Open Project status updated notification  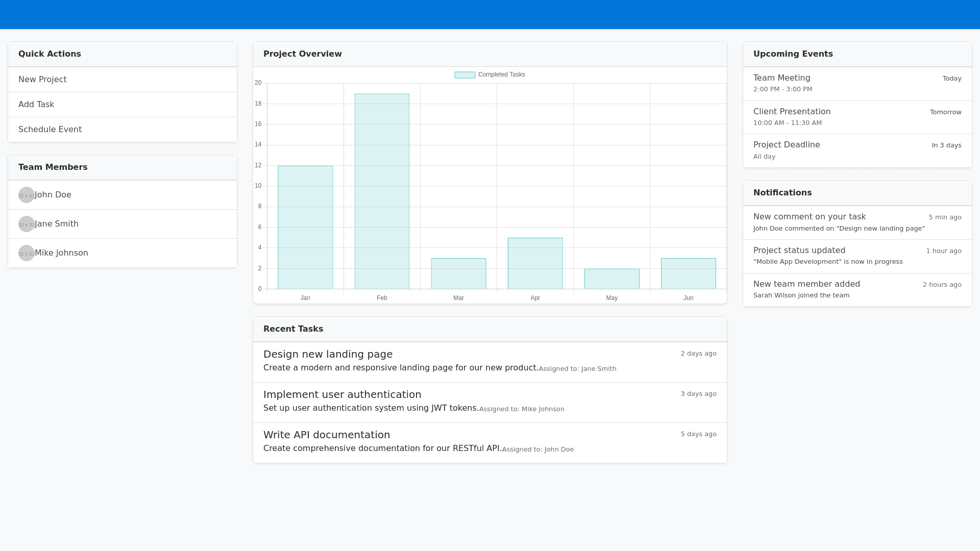799,251
